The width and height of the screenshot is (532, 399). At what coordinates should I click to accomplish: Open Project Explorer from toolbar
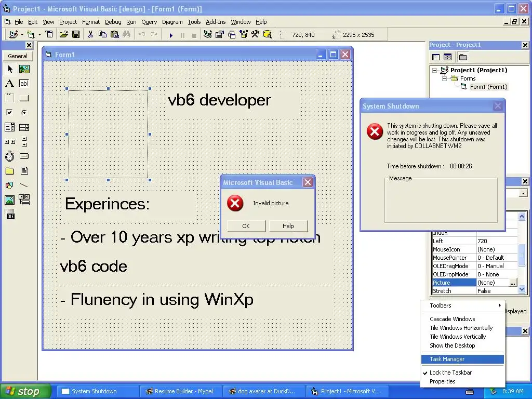[208, 34]
